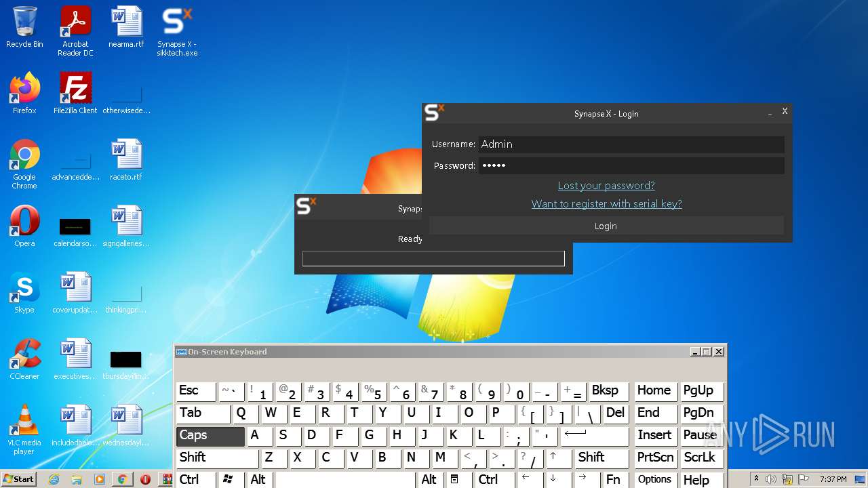Open the FileZilla Client desktop shortcut
Image resolution: width=868 pixels, height=488 pixels.
click(75, 94)
